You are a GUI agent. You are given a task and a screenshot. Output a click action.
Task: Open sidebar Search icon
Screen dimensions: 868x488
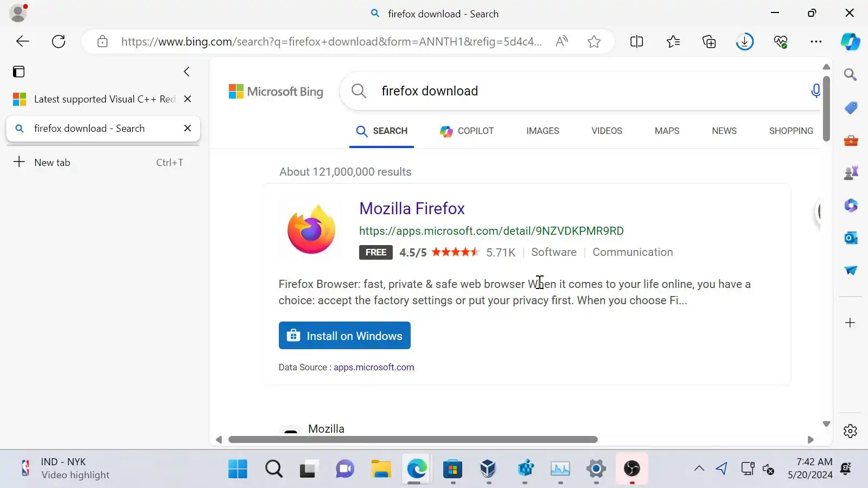(850, 75)
